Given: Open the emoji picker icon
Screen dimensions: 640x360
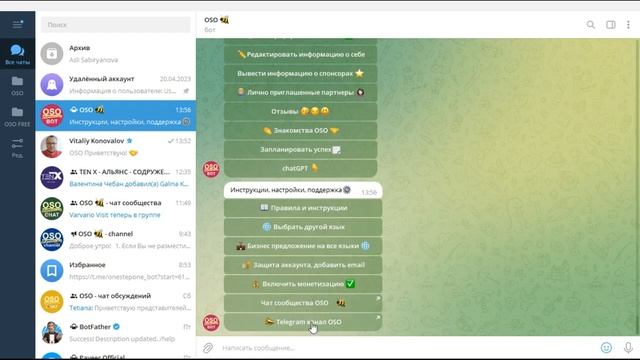Looking at the screenshot, I should [x=606, y=348].
